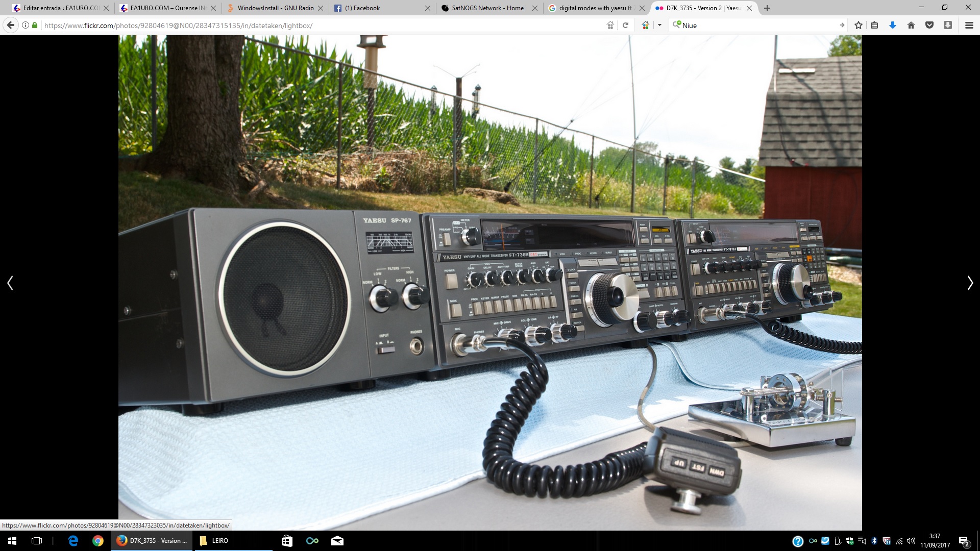
Task: Go back to previous page
Action: point(11,25)
